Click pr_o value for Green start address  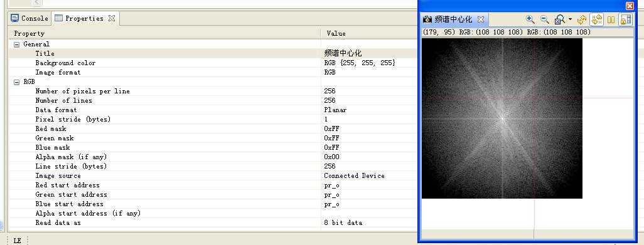331,195
